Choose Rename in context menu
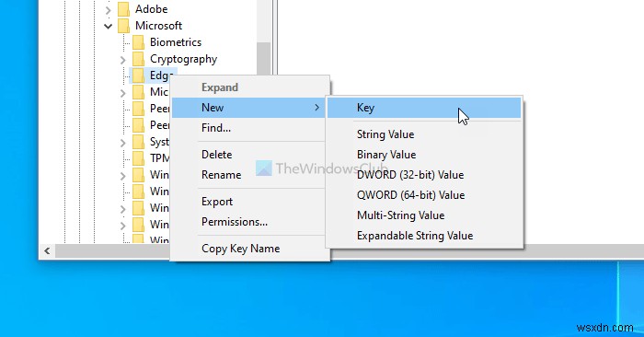Viewport: 644px width, 337px height. [x=248, y=175]
